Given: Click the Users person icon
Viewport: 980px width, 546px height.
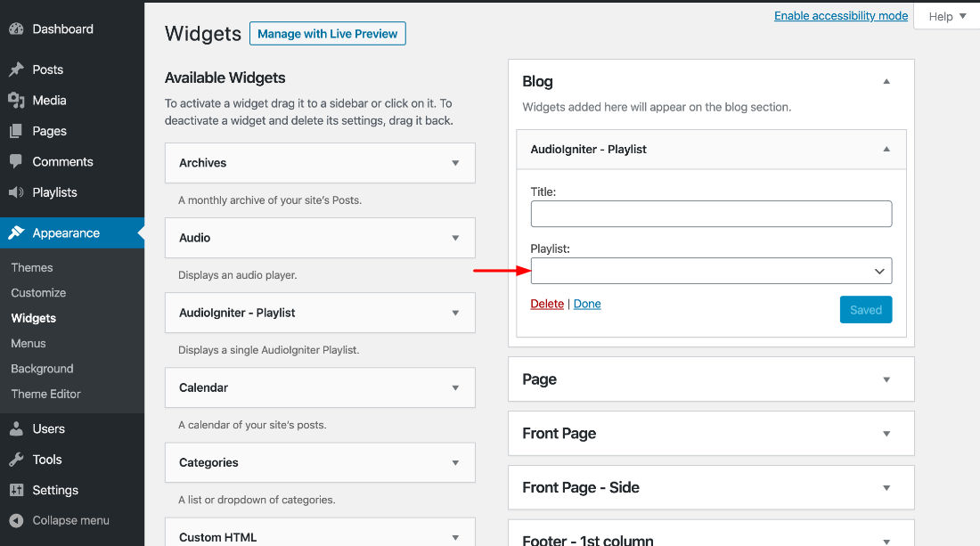Looking at the screenshot, I should tap(16, 428).
